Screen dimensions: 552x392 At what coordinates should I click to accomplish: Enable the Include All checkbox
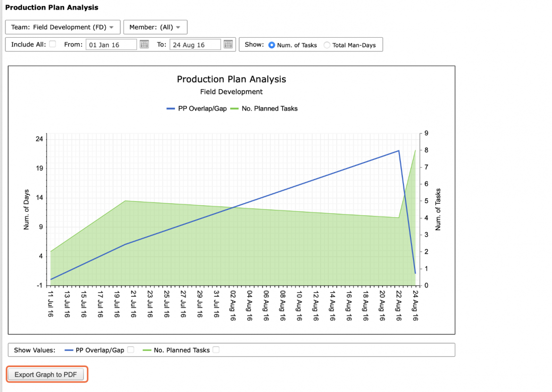point(53,44)
